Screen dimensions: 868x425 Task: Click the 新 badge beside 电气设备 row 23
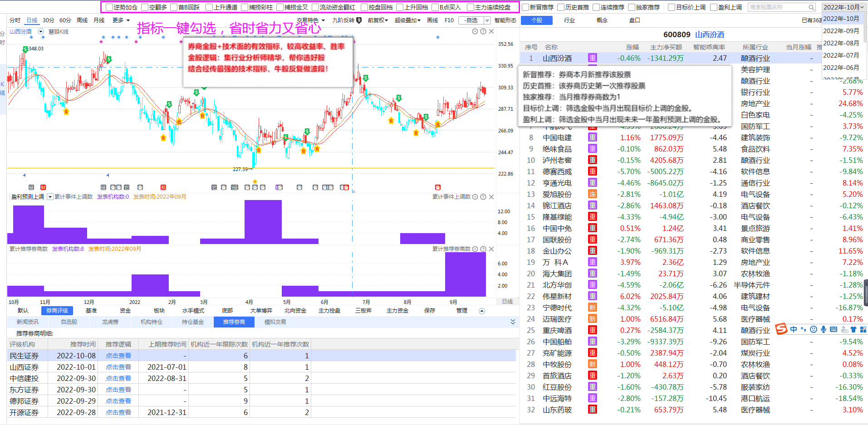tap(593, 308)
